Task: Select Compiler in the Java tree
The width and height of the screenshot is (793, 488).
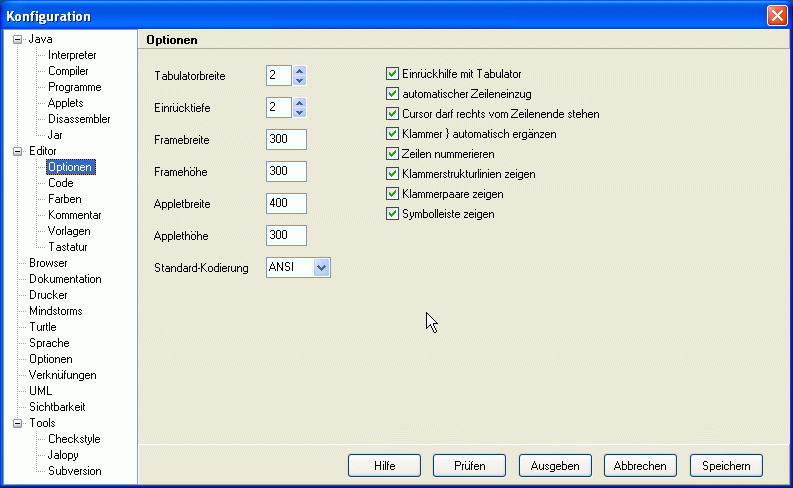Action: coord(68,72)
